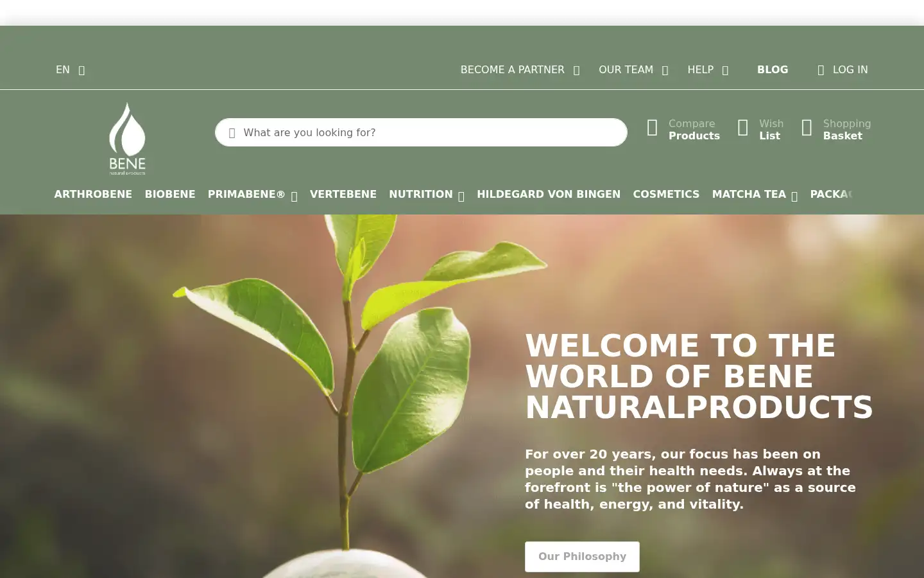Open Hildegard von Bingen category
924x578 pixels.
tap(549, 194)
